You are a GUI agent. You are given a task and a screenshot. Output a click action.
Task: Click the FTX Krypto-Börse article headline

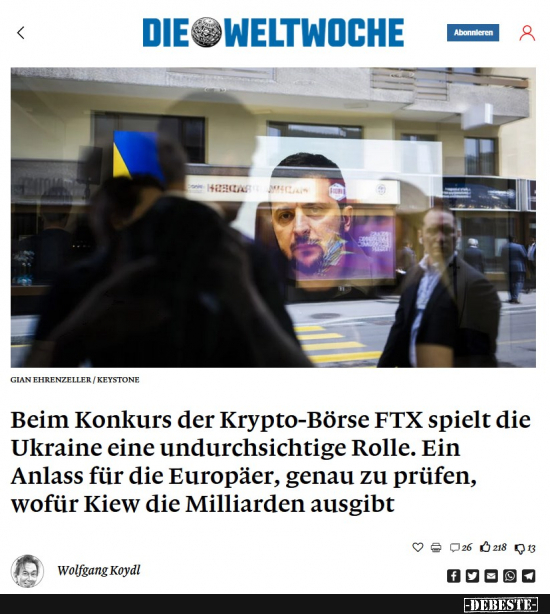click(x=270, y=461)
